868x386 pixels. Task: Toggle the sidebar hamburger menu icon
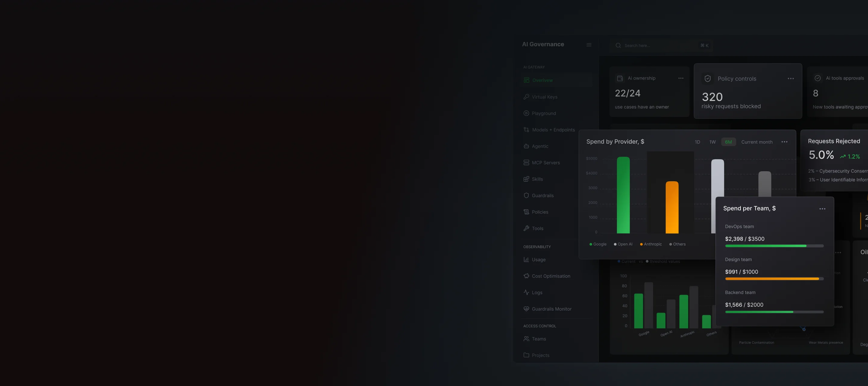pyautogui.click(x=589, y=45)
